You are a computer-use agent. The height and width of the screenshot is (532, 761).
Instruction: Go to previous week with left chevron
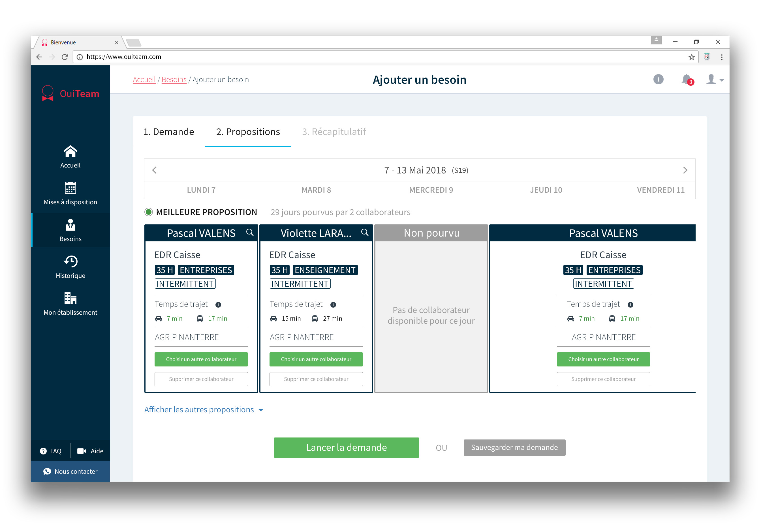(x=155, y=170)
